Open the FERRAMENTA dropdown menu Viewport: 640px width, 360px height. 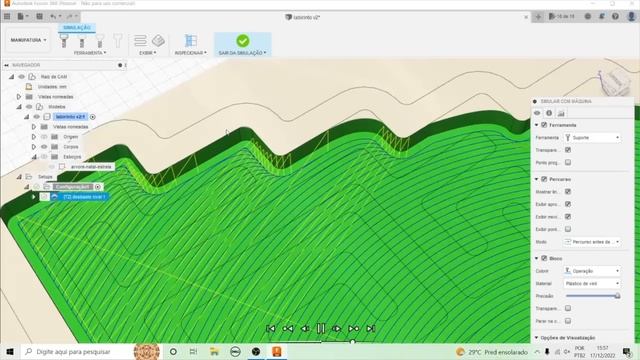(x=90, y=53)
